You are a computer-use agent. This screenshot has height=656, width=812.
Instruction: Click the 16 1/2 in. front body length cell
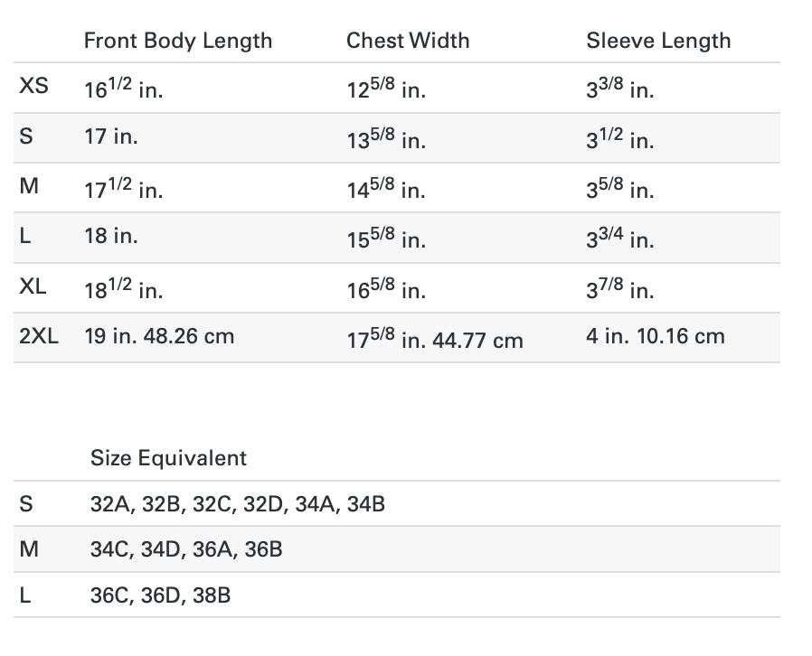pyautogui.click(x=123, y=89)
